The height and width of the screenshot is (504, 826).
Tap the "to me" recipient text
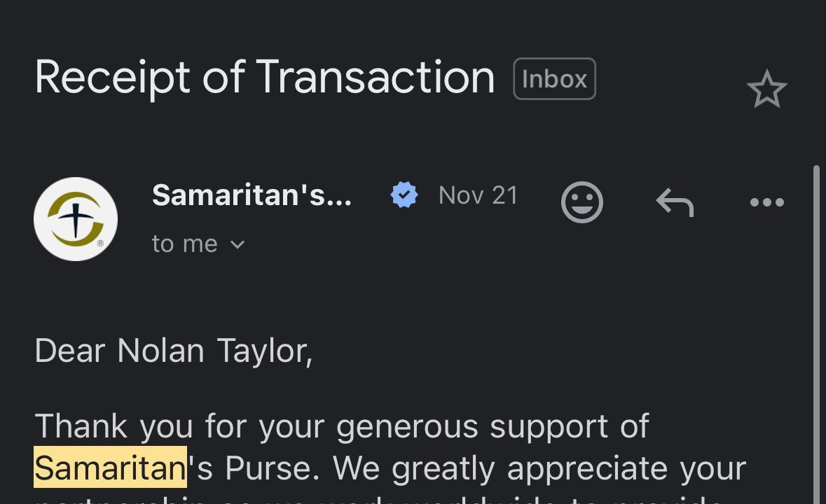click(185, 244)
